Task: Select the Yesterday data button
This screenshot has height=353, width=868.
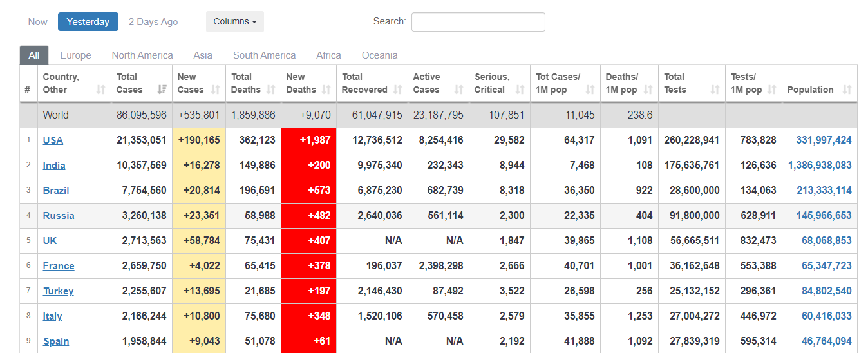Action: click(88, 22)
